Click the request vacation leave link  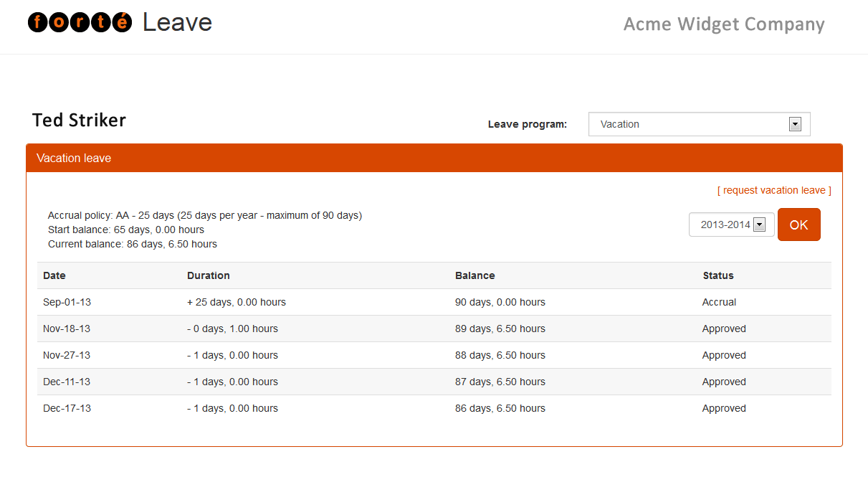pos(774,190)
